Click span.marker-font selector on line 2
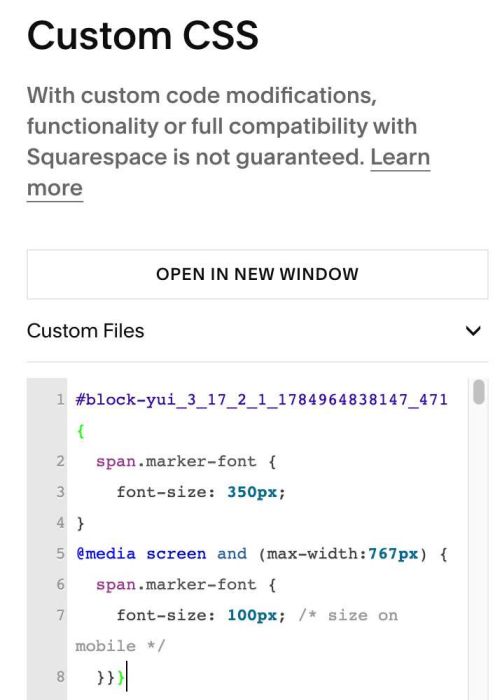Viewport: 500px width, 700px height. pos(176,461)
